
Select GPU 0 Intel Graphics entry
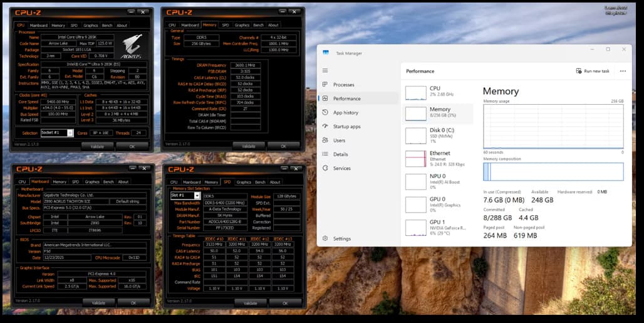438,204
